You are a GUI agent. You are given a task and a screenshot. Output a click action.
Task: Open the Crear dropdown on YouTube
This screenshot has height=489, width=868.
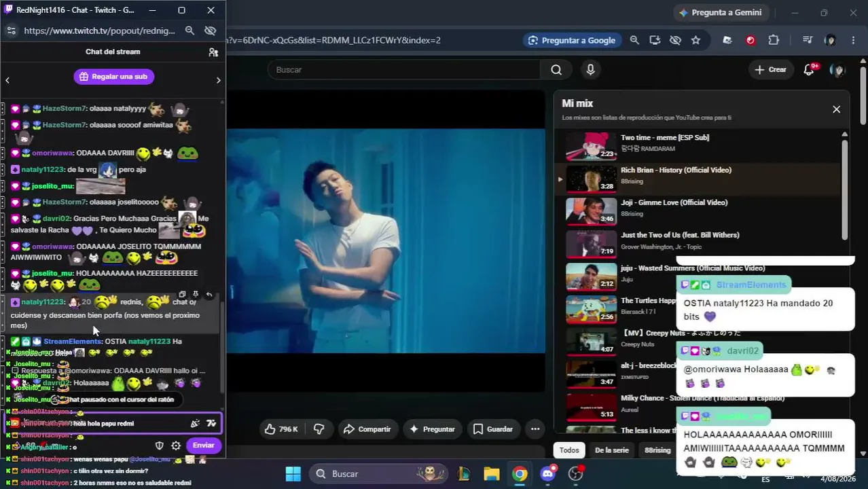point(770,69)
